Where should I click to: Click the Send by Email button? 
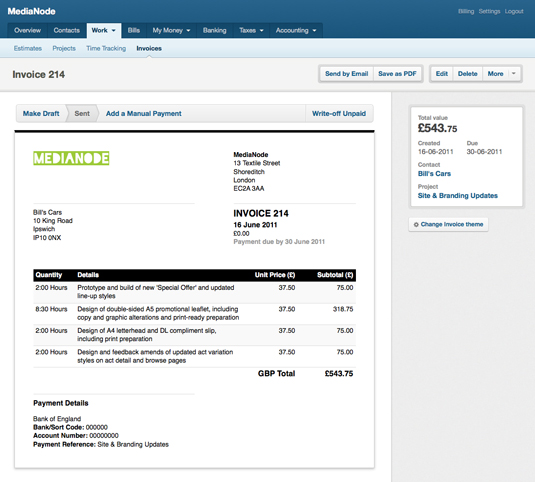[x=346, y=74]
